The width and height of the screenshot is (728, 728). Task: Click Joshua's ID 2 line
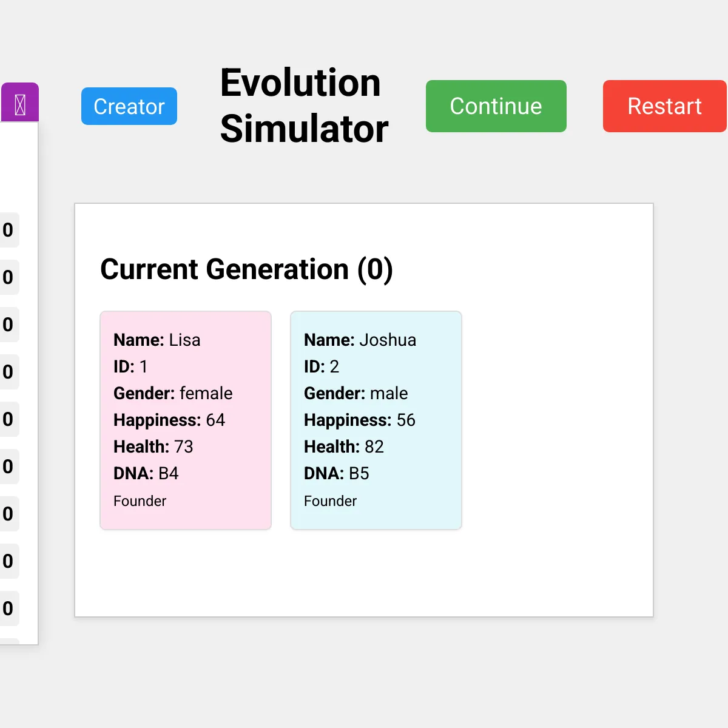322,366
